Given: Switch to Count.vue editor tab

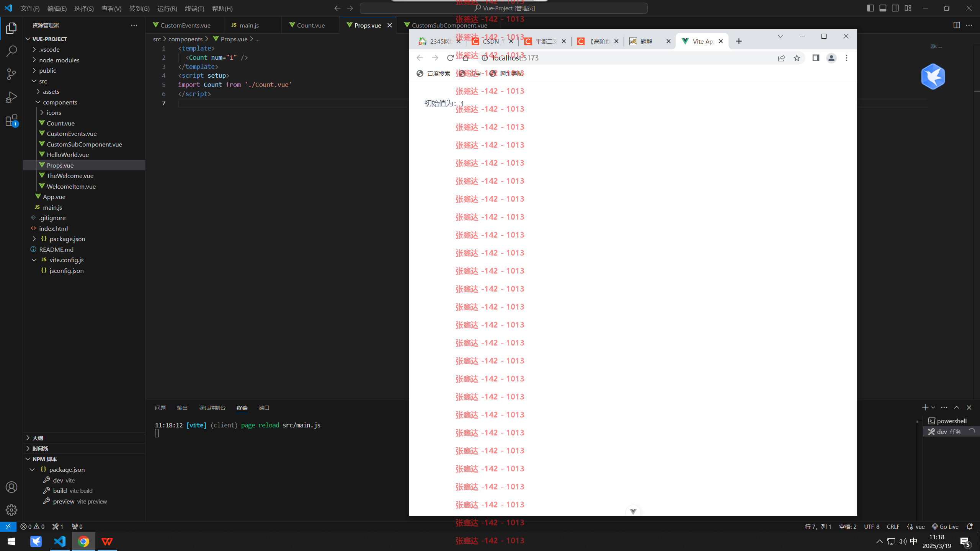Looking at the screenshot, I should [x=310, y=25].
